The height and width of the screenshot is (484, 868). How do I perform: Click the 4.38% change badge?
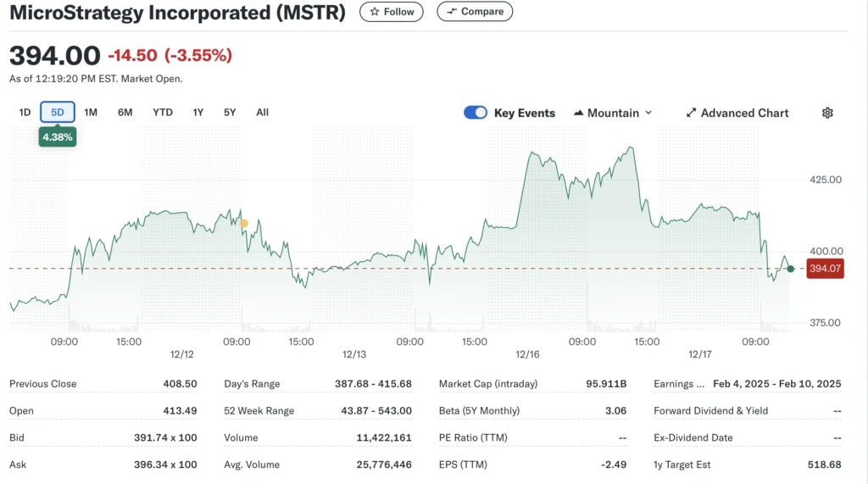coord(58,136)
